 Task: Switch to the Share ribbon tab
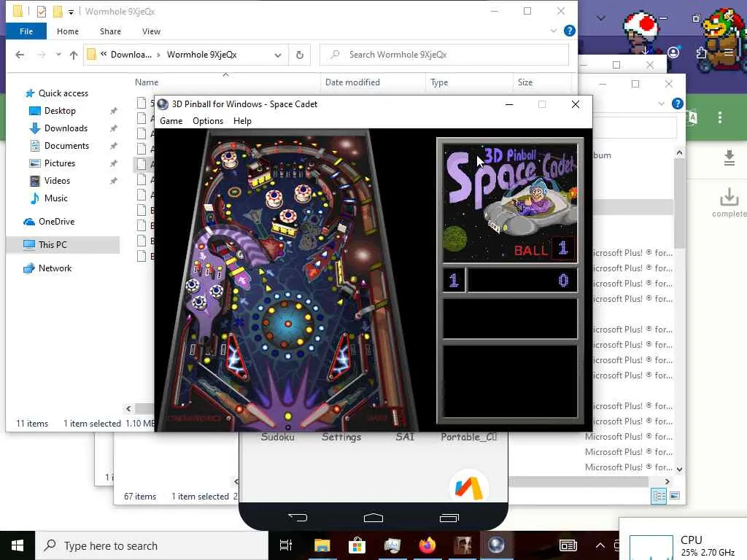[x=110, y=31]
